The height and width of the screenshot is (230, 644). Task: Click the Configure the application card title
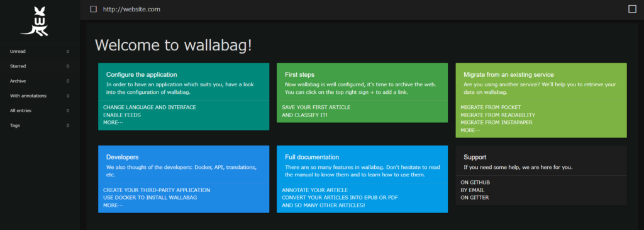142,75
